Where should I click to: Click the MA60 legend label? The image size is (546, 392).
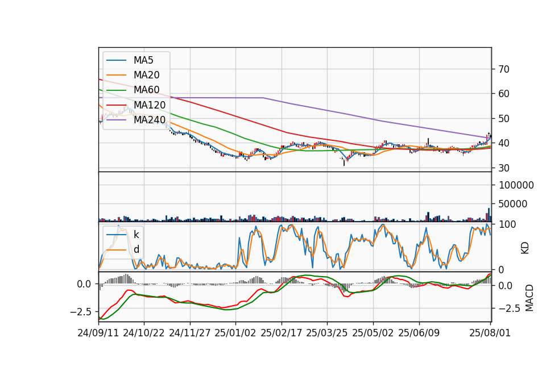147,90
